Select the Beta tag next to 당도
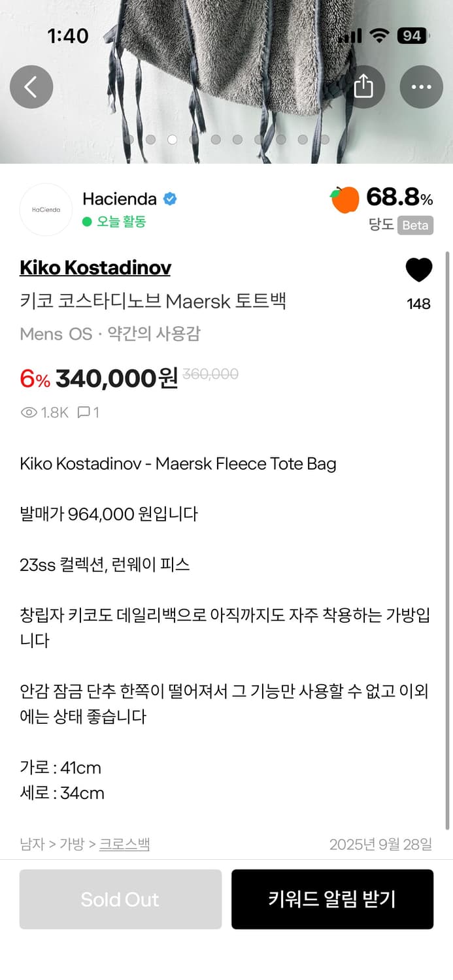This screenshot has height=980, width=453. click(416, 225)
